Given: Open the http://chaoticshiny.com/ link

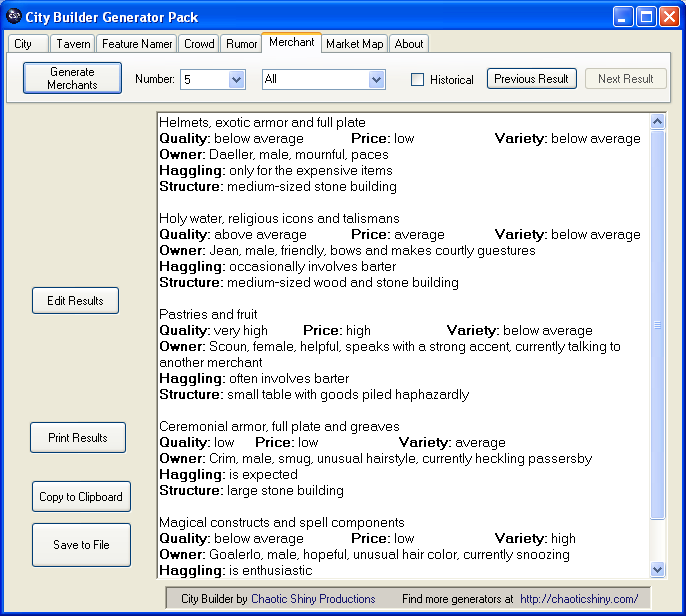Looking at the screenshot, I should click(579, 598).
